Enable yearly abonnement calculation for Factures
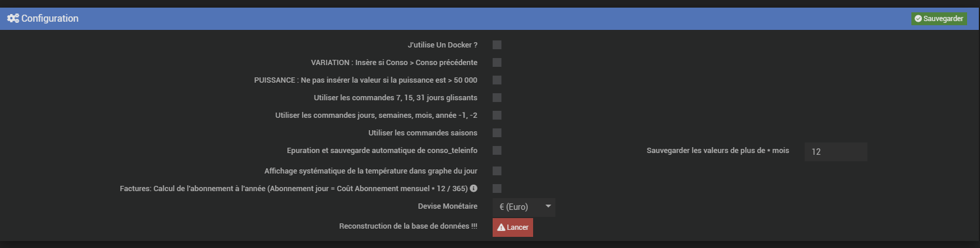The width and height of the screenshot is (980, 248). (497, 189)
